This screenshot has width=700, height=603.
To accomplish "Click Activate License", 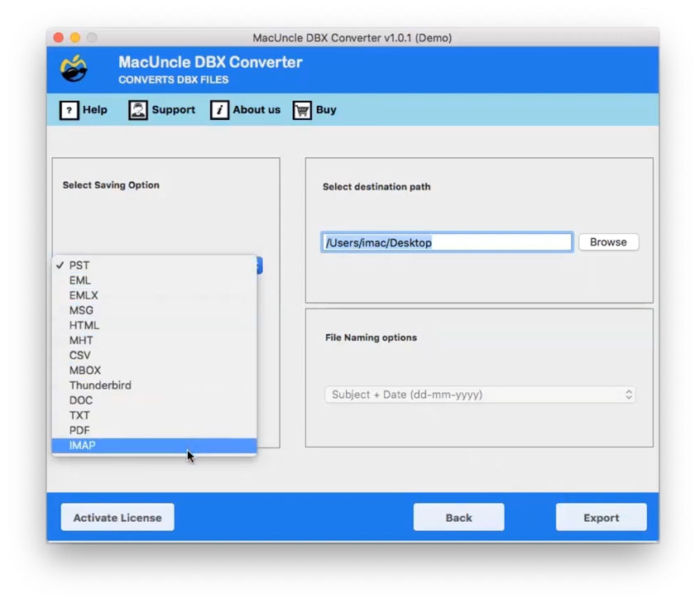I will point(117,517).
